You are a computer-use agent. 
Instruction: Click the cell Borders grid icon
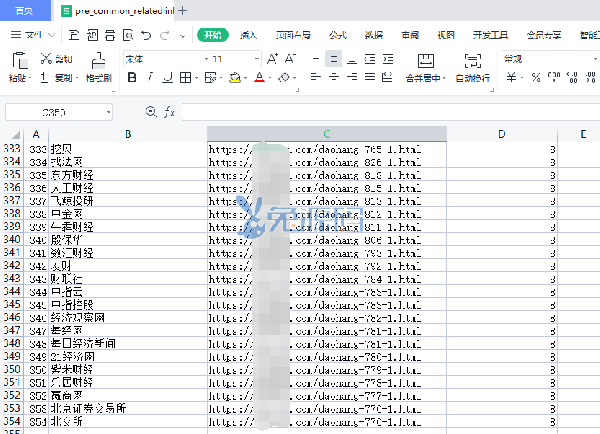(x=186, y=78)
